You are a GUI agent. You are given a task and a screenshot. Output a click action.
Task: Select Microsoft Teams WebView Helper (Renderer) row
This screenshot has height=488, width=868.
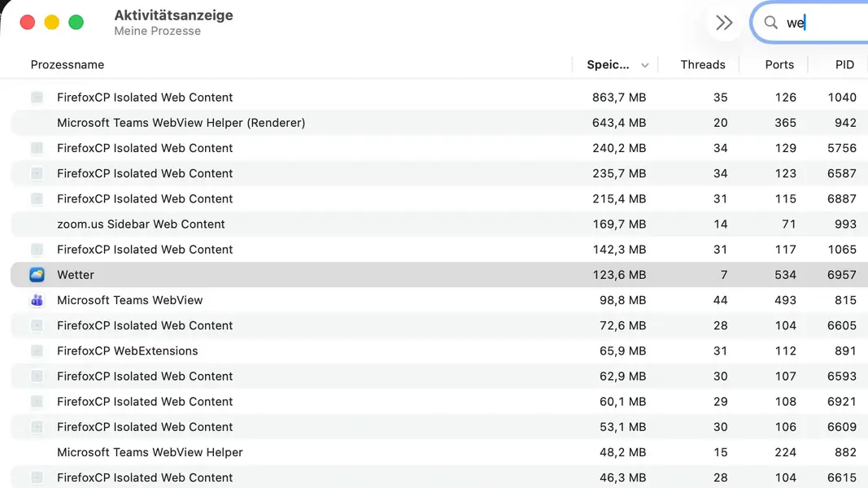tap(439, 123)
